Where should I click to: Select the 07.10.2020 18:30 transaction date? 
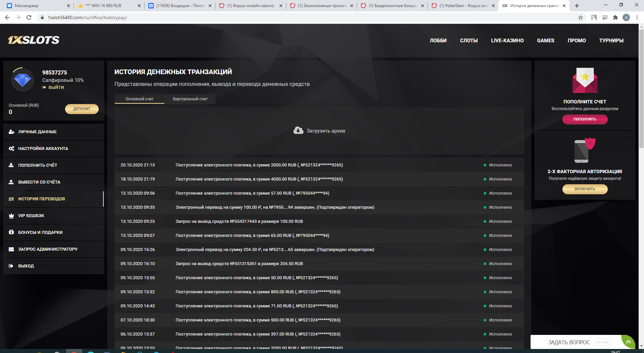point(138,320)
